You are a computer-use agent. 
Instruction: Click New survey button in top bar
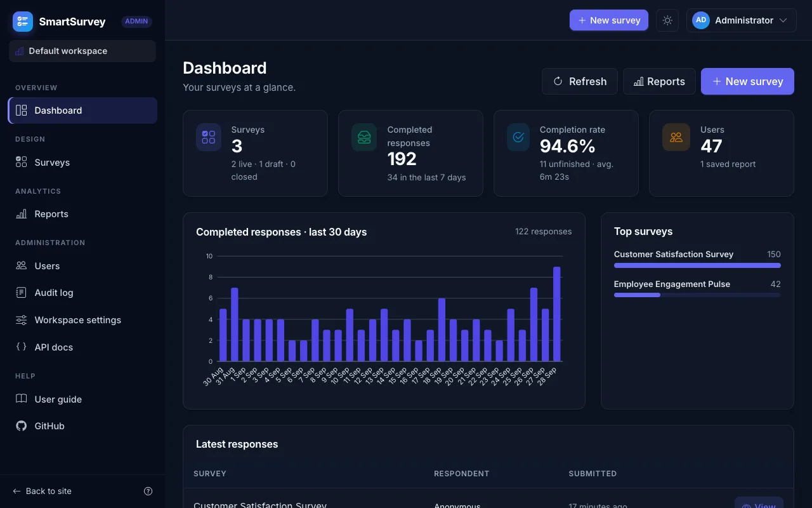(609, 20)
